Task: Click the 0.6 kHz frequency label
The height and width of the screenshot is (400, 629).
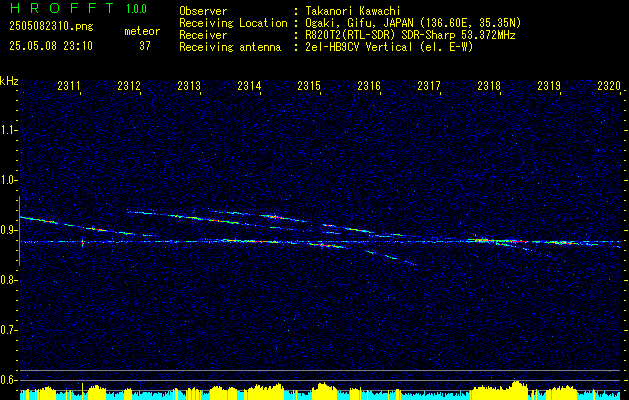Action: pyautogui.click(x=8, y=380)
